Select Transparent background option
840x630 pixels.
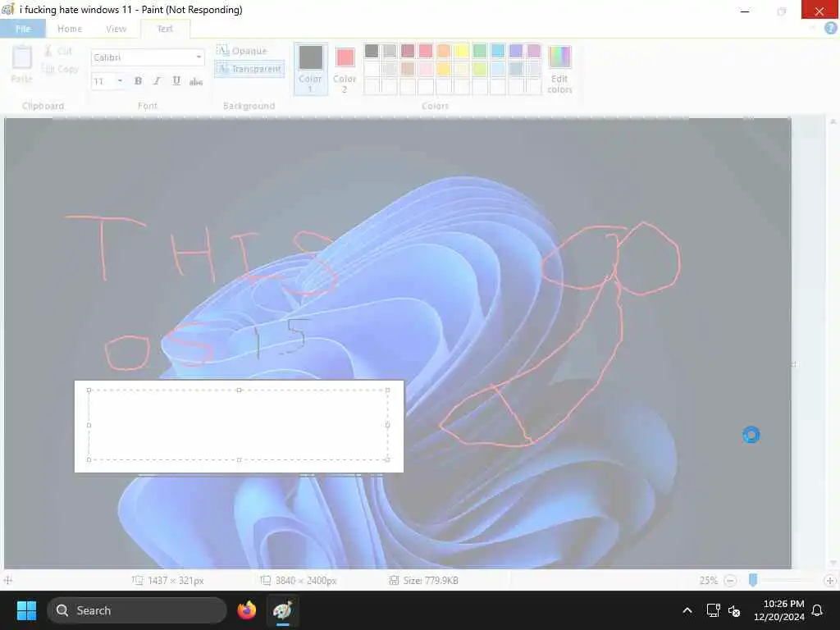(249, 69)
